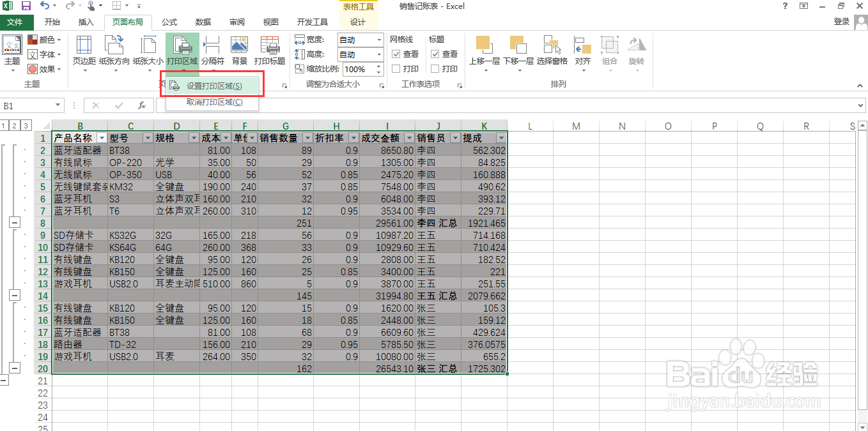Click the formula bar confirm checkmark icon
868x431 pixels.
coord(119,105)
